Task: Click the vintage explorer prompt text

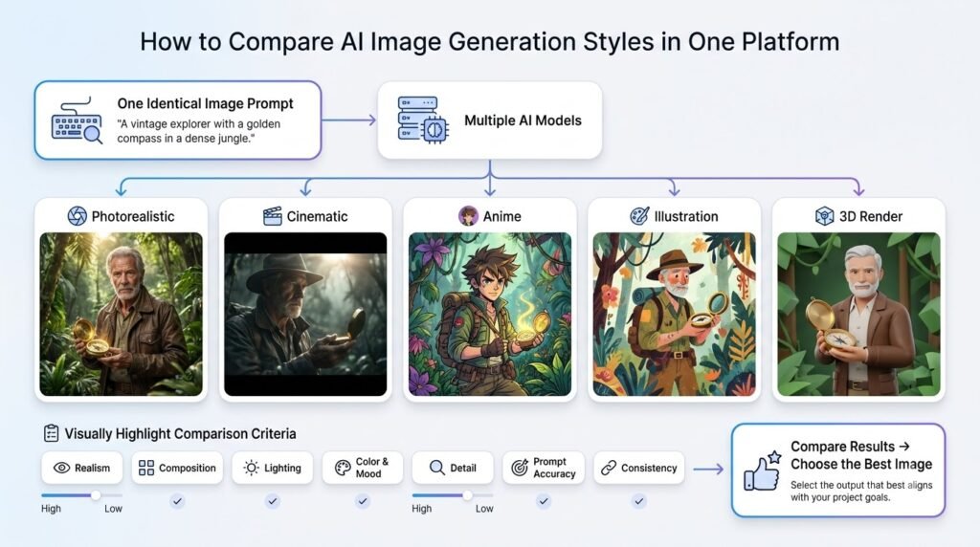Action: point(199,131)
